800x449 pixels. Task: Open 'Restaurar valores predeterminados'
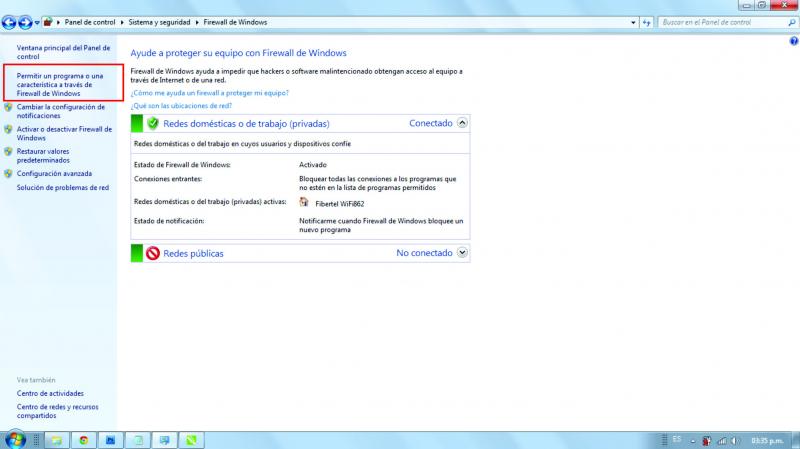pyautogui.click(x=43, y=156)
